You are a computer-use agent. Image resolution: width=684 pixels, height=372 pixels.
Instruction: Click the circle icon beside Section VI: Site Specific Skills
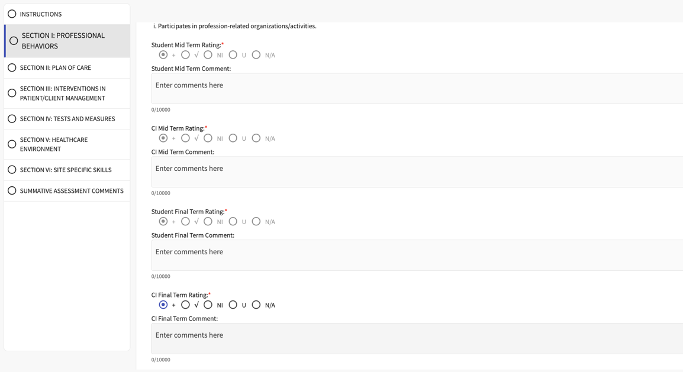pyautogui.click(x=12, y=170)
